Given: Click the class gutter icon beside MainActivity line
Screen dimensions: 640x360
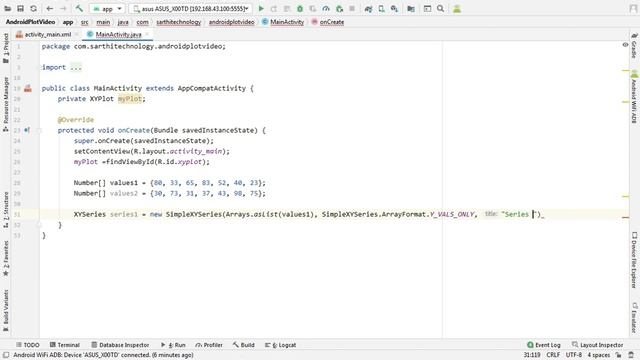Looking at the screenshot, I should [x=28, y=88].
